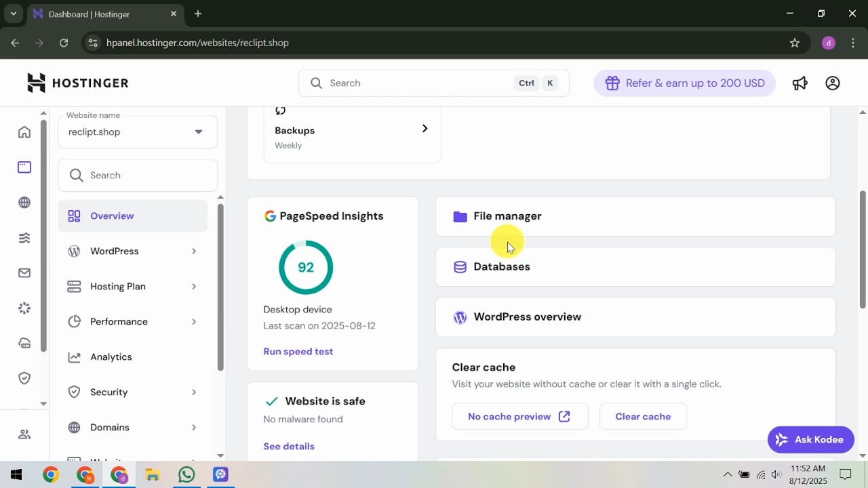Open the Chrome profile avatar
This screenshot has width=868, height=488.
coord(829,43)
